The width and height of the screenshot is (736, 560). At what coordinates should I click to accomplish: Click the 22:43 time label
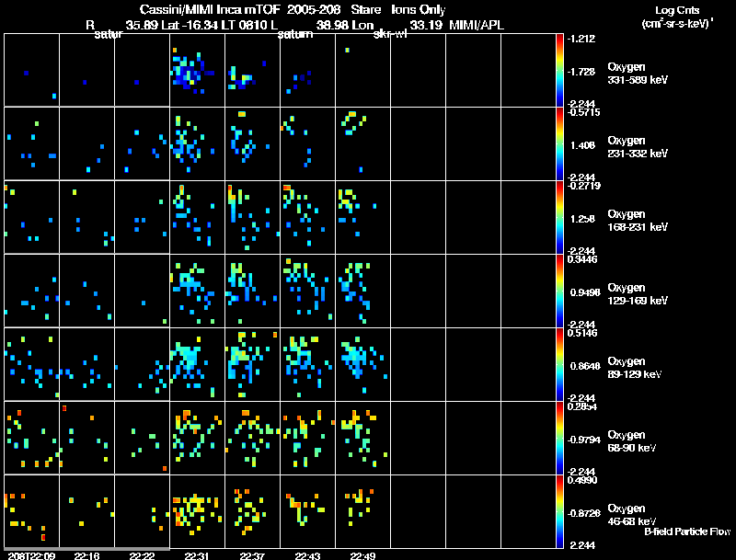pyautogui.click(x=307, y=555)
